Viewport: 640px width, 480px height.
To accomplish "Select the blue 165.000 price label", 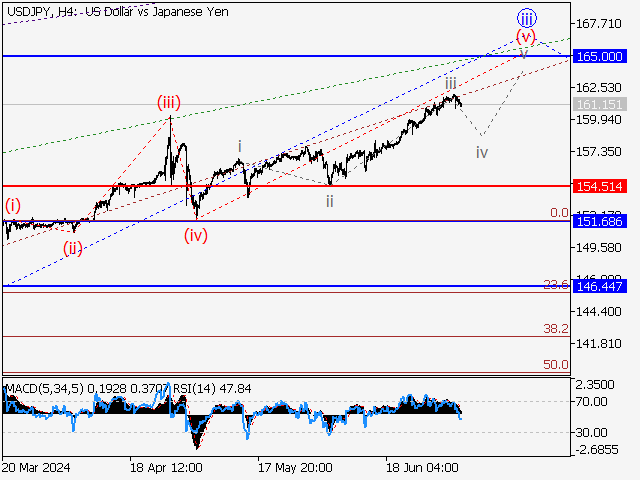I will 600,56.
